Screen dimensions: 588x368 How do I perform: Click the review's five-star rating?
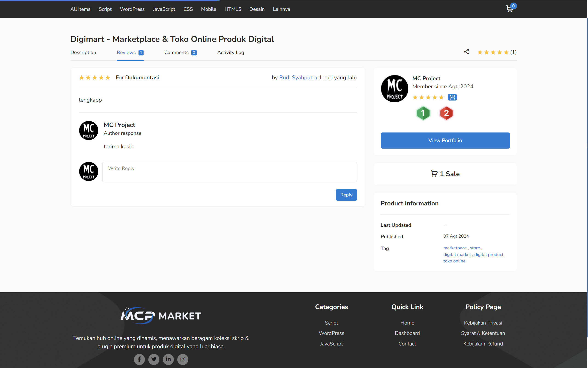click(x=95, y=78)
